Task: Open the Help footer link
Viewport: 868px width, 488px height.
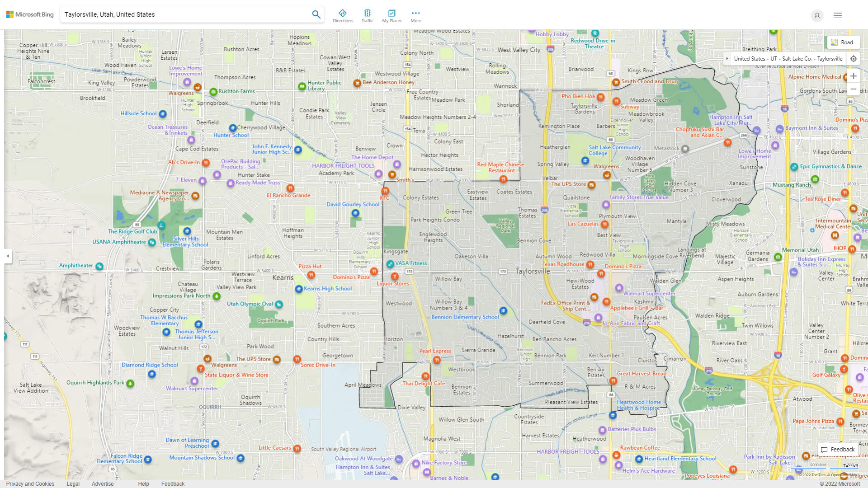Action: [143, 483]
